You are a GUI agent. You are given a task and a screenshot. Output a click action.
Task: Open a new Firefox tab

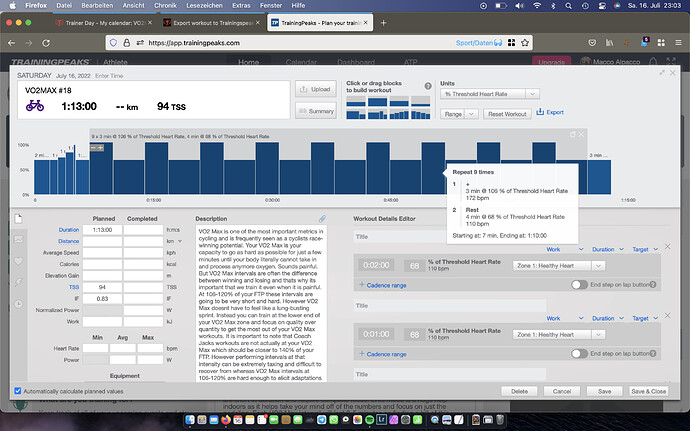383,23
